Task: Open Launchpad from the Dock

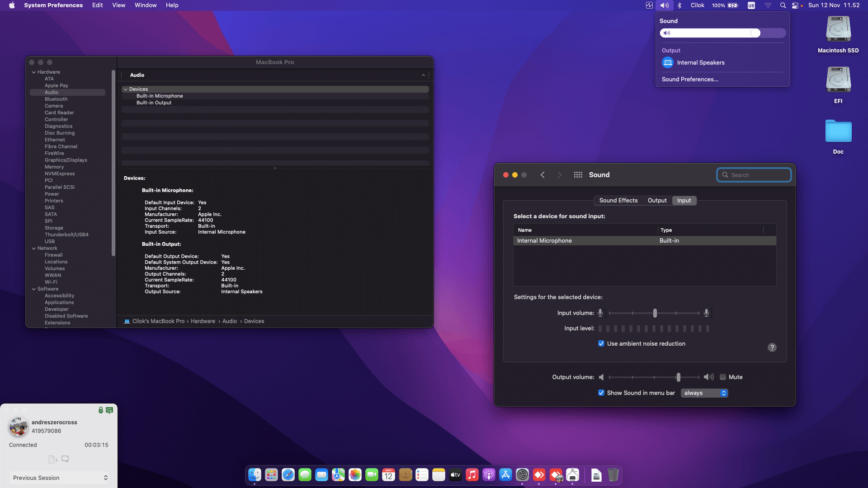Action: coord(271,475)
